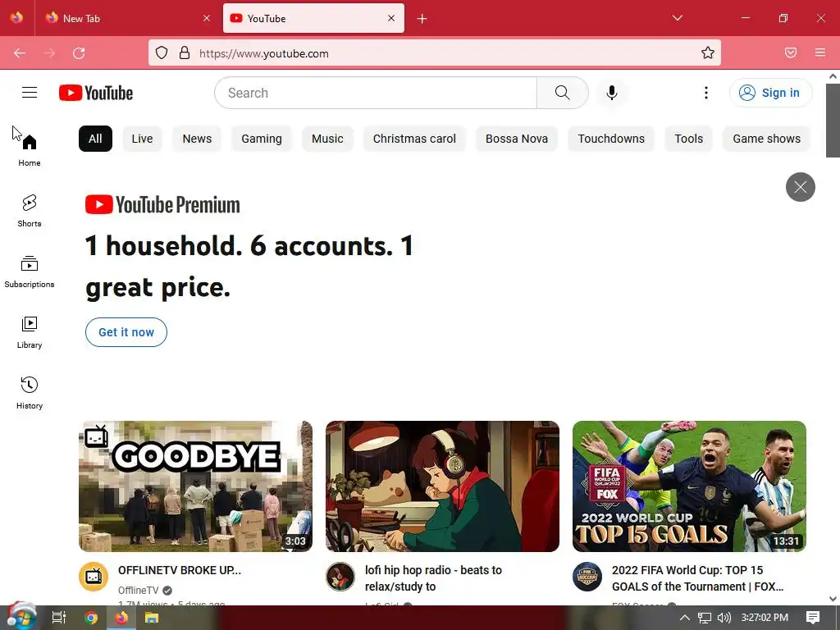The height and width of the screenshot is (630, 840).
Task: Select the Touchdowns chip
Action: click(x=611, y=139)
